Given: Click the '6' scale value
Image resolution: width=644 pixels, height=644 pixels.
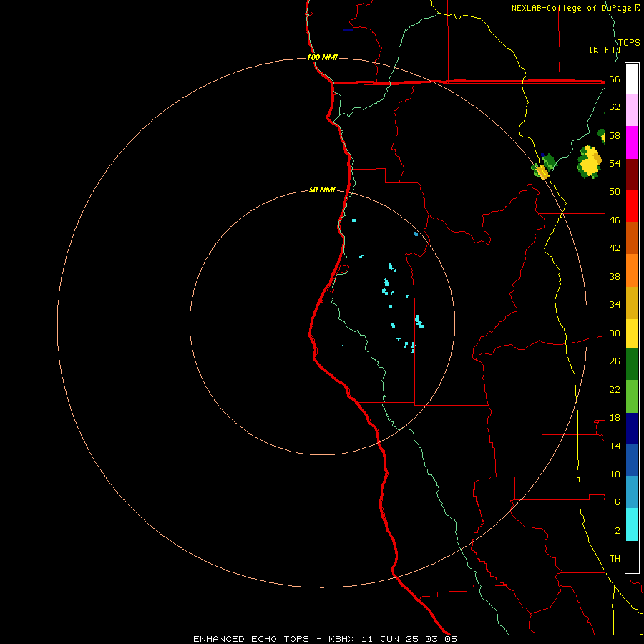Looking at the screenshot, I should click(618, 502).
